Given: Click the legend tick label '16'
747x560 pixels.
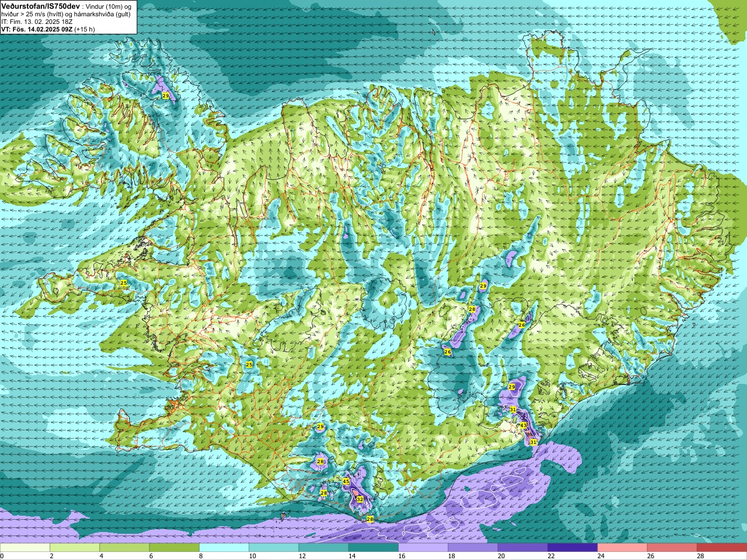Looking at the screenshot, I should click(402, 556).
